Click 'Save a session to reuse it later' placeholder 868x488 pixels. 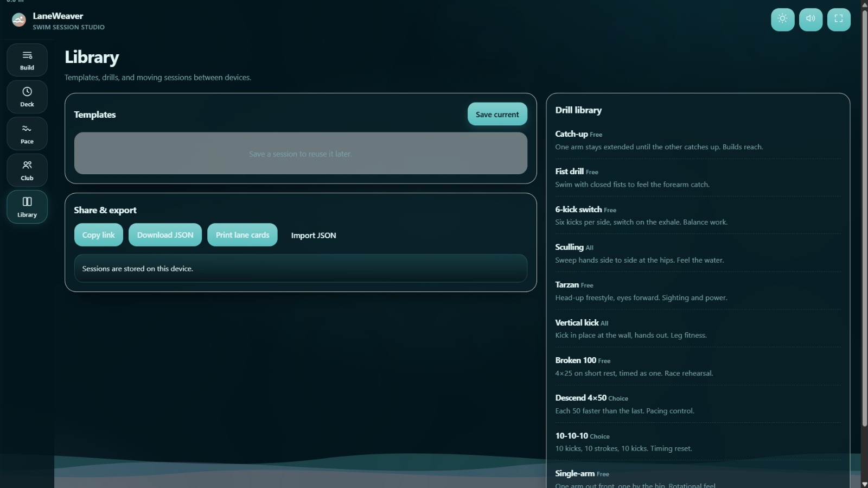301,154
